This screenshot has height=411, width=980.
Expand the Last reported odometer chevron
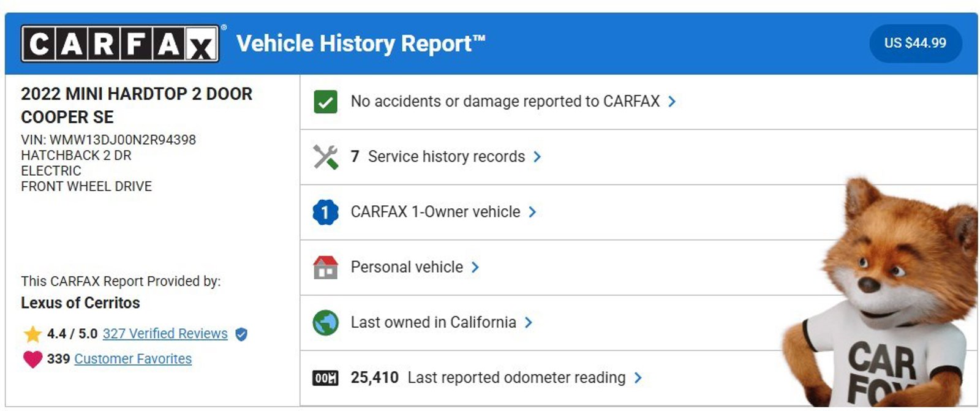pyautogui.click(x=638, y=378)
